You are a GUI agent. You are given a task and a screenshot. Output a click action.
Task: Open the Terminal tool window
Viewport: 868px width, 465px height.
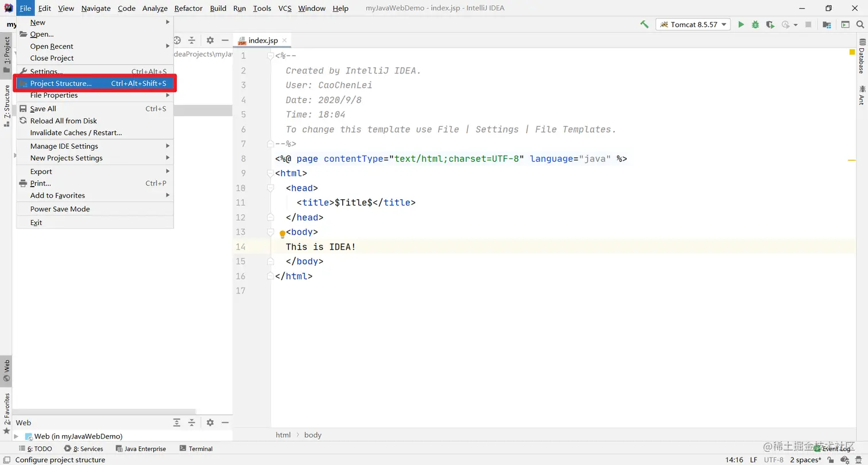click(196, 449)
